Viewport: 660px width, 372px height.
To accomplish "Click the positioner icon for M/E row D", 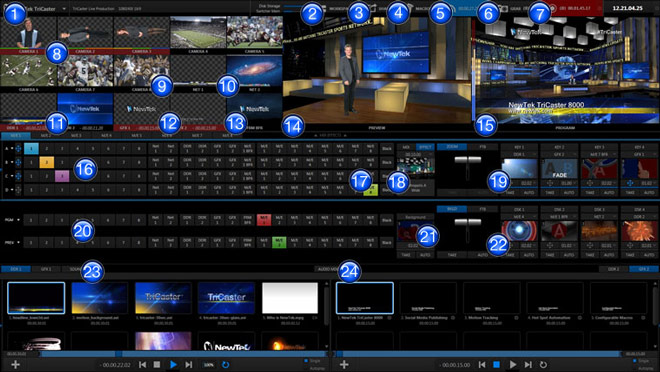I will click(x=19, y=190).
